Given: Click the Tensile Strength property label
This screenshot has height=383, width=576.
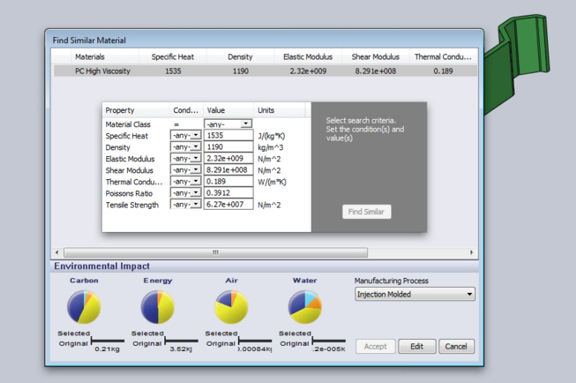Looking at the screenshot, I should (x=132, y=205).
